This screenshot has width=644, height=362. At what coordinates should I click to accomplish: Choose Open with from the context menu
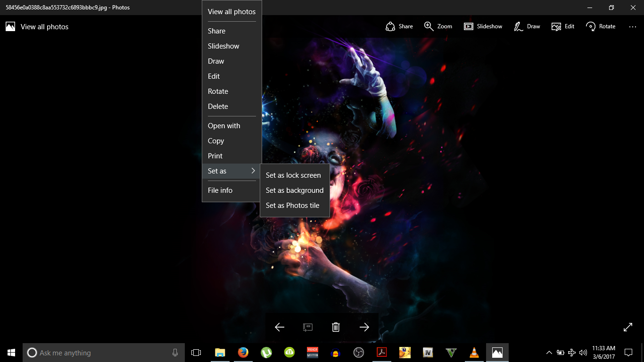coord(232,126)
